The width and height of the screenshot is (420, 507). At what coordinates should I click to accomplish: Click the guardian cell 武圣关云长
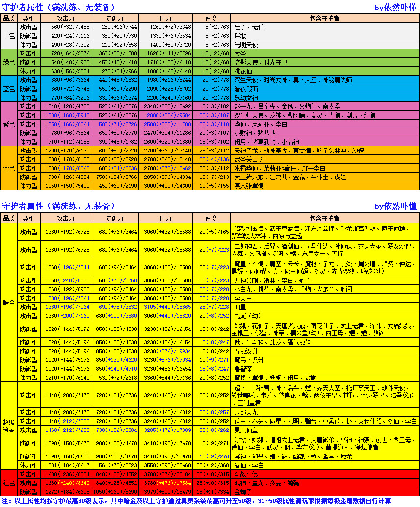pos(324,159)
